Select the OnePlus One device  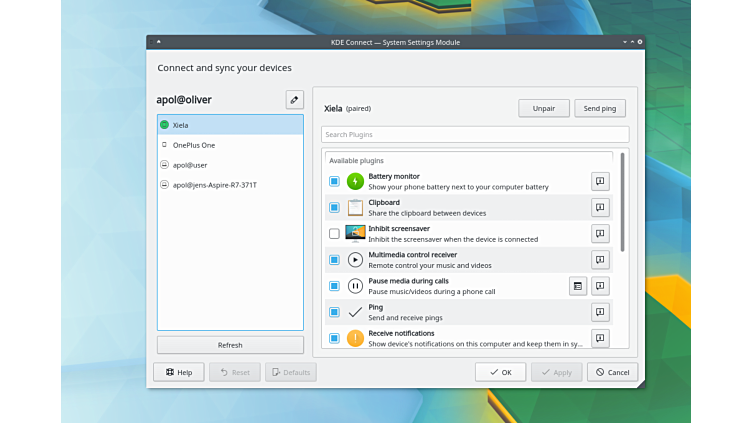pos(194,145)
